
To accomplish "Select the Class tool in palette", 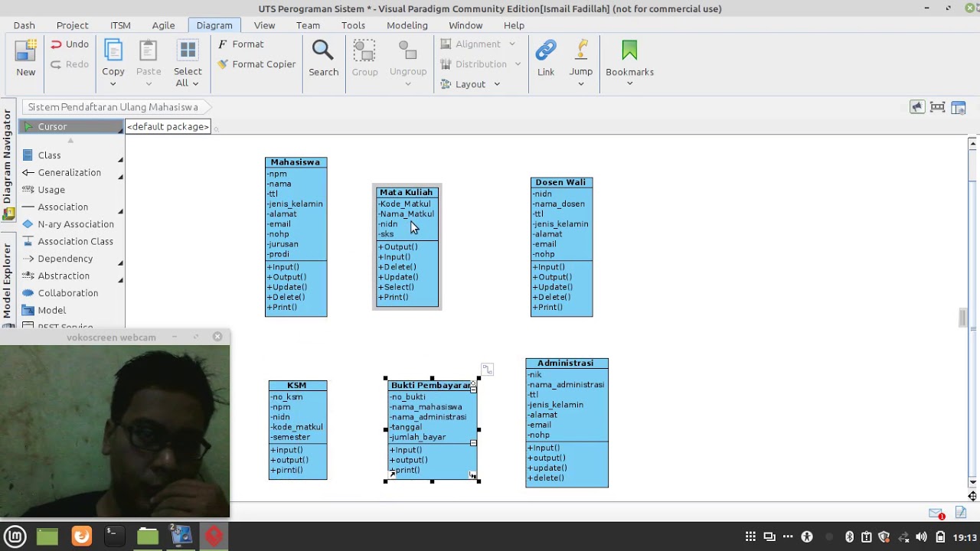I will [49, 155].
